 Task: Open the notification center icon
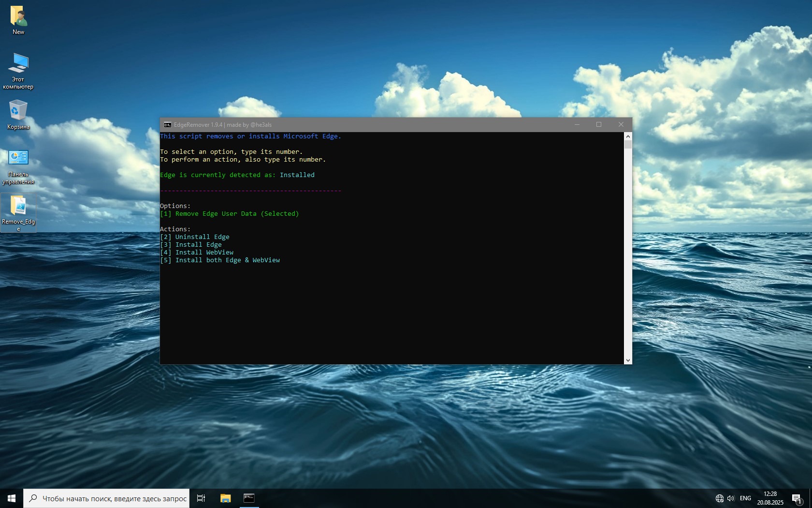tap(797, 498)
